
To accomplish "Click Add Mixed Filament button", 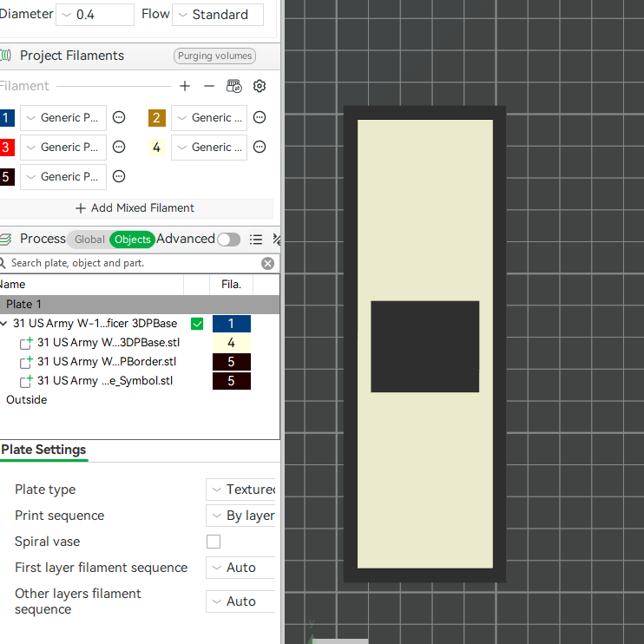I will [x=135, y=207].
